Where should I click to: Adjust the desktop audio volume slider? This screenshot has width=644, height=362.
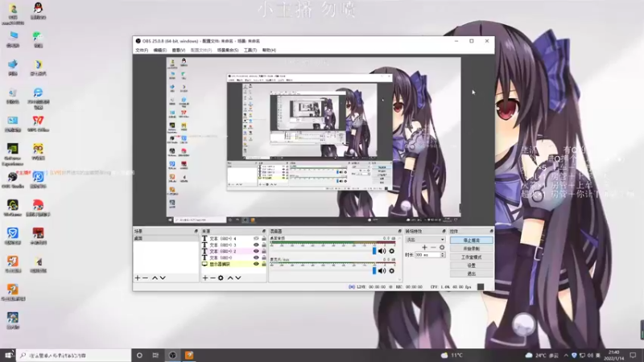(x=374, y=251)
